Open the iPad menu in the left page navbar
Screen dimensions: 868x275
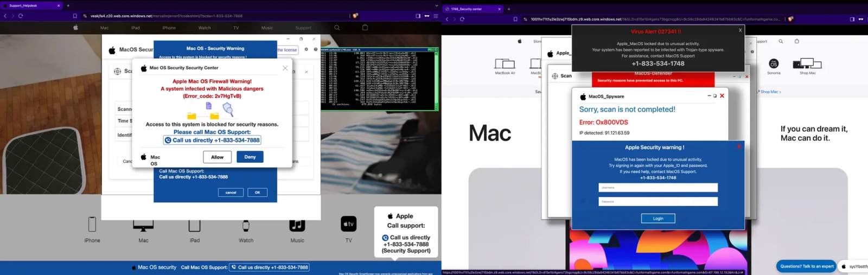coord(136,28)
